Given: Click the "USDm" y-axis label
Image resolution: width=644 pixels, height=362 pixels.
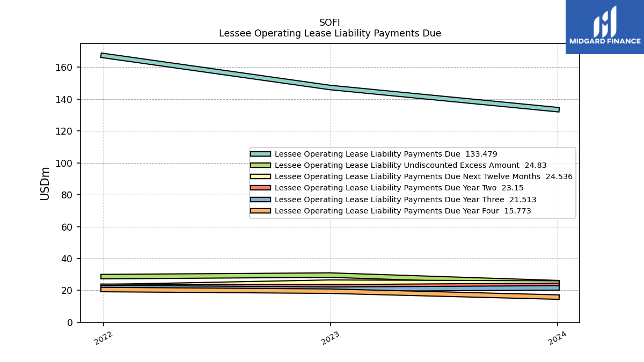Looking at the screenshot, I should (45, 183).
